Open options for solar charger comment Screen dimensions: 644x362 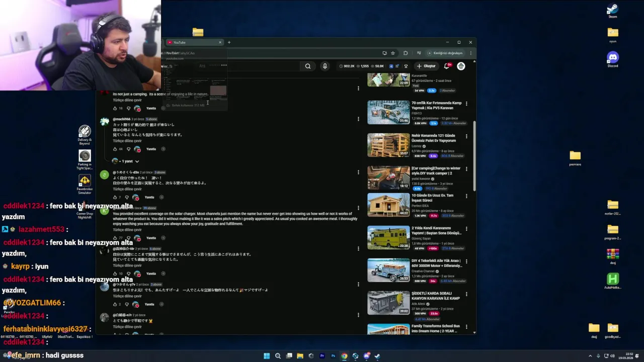pos(358,208)
